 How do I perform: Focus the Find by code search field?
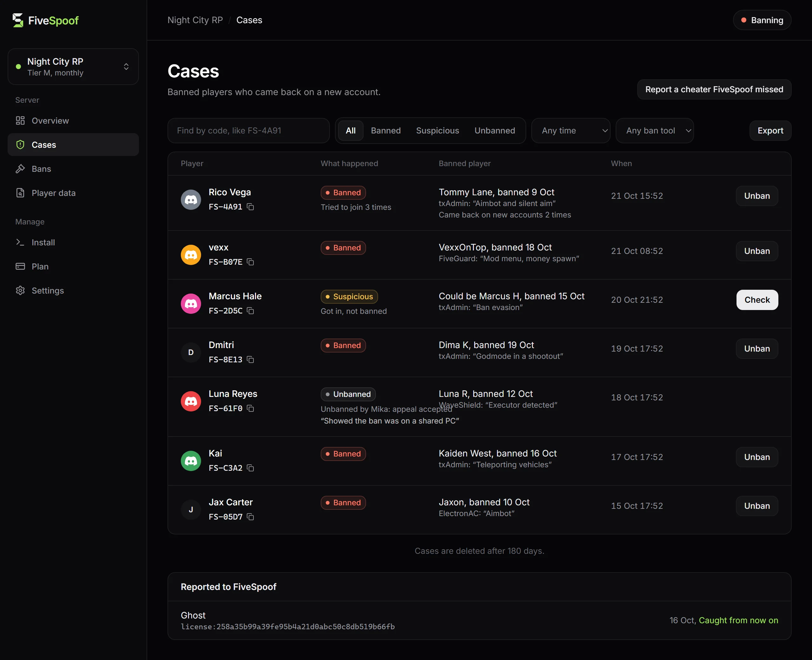[x=249, y=130]
